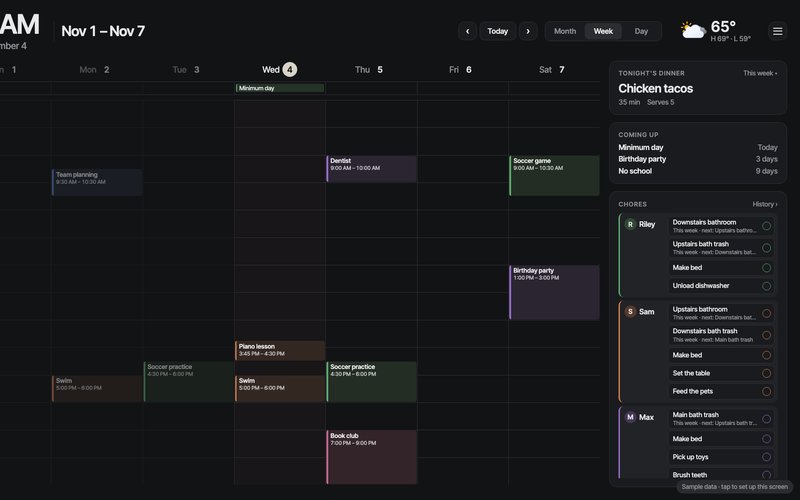Viewport: 800px width, 500px height.
Task: Select the Tue 3 day header
Action: pyautogui.click(x=186, y=69)
